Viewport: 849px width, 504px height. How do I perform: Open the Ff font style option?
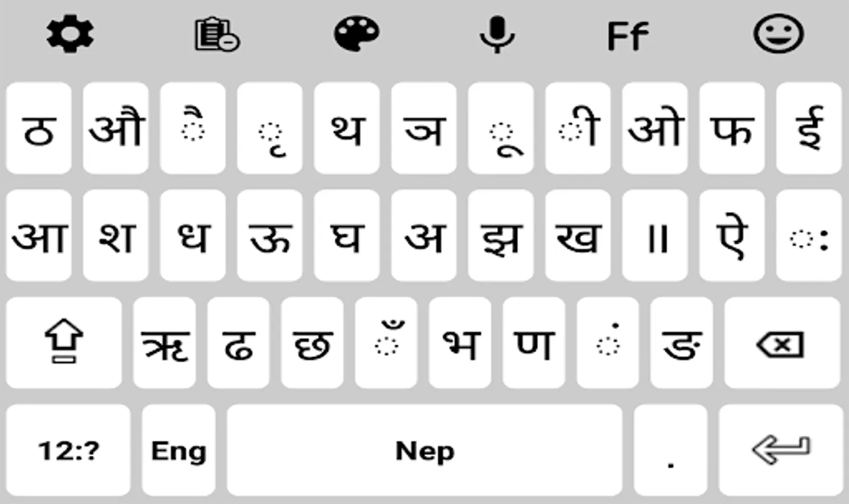click(x=628, y=36)
